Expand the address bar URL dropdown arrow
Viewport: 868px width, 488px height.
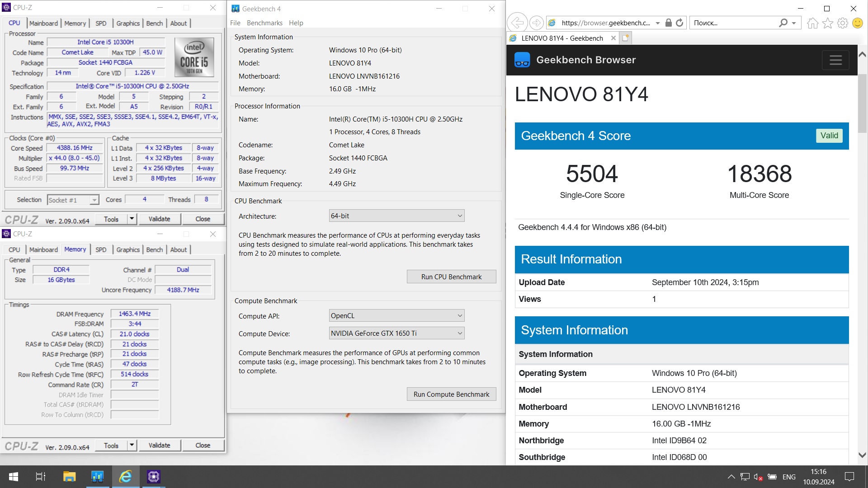(x=658, y=23)
